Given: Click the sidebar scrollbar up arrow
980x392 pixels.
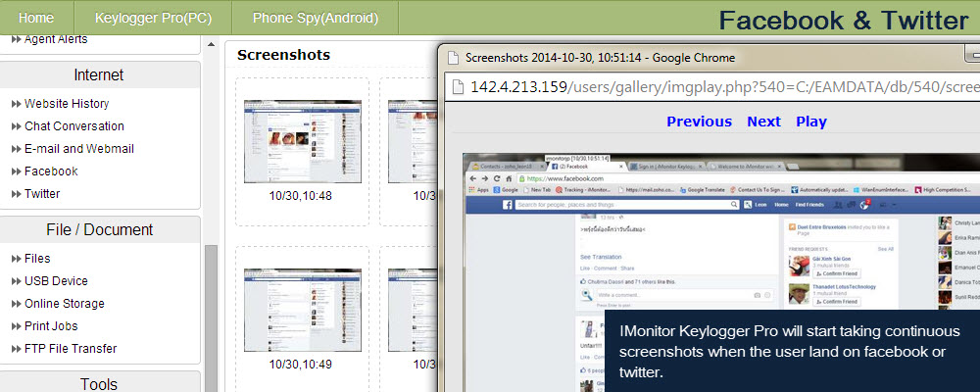Looking at the screenshot, I should coord(211,44).
